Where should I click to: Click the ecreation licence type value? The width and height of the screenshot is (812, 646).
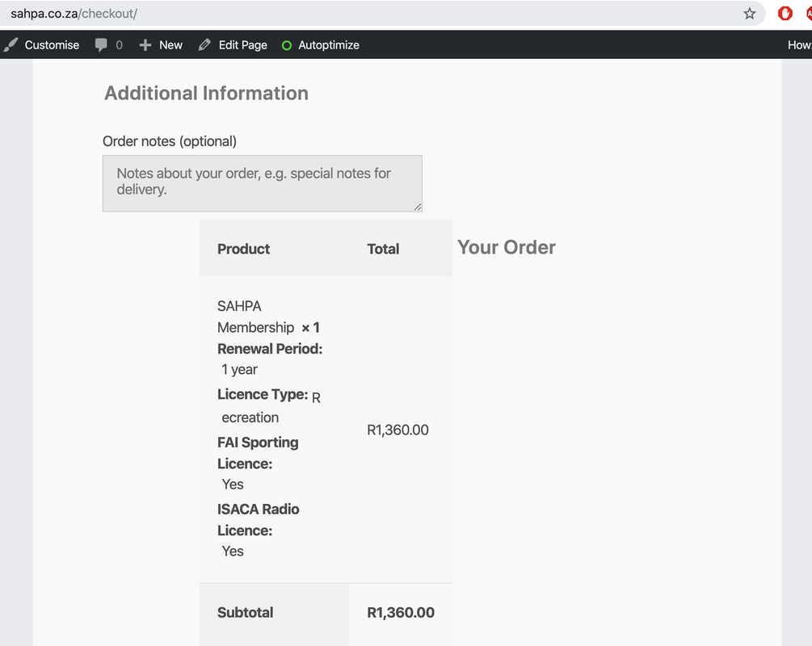coord(250,417)
